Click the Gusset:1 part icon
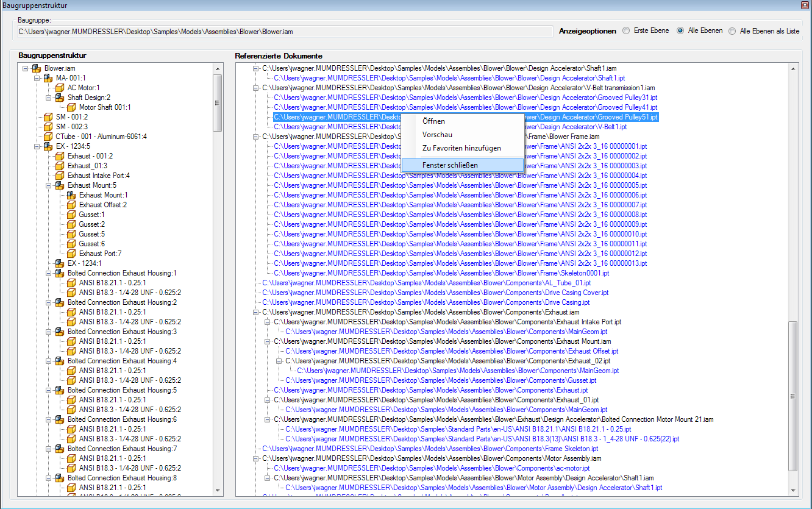This screenshot has height=509, width=812. (x=71, y=215)
